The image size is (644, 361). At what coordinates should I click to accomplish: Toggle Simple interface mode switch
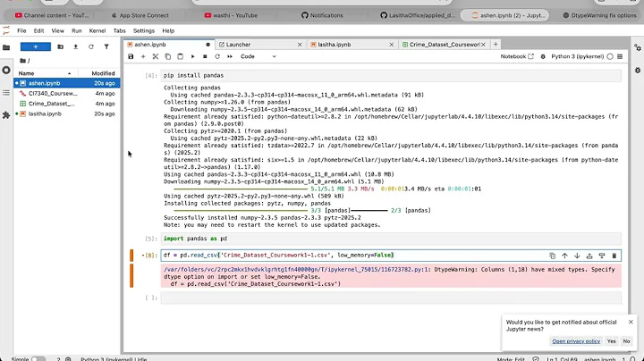point(38,359)
